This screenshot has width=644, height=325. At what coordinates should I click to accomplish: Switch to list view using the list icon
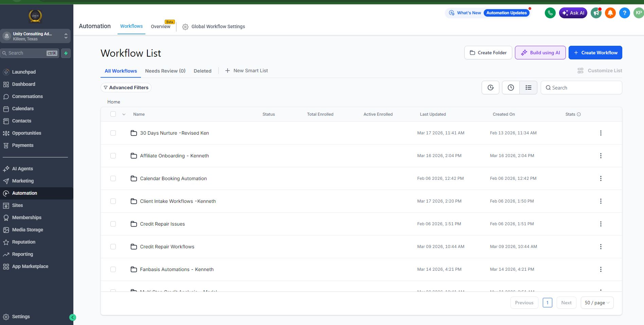pos(528,88)
